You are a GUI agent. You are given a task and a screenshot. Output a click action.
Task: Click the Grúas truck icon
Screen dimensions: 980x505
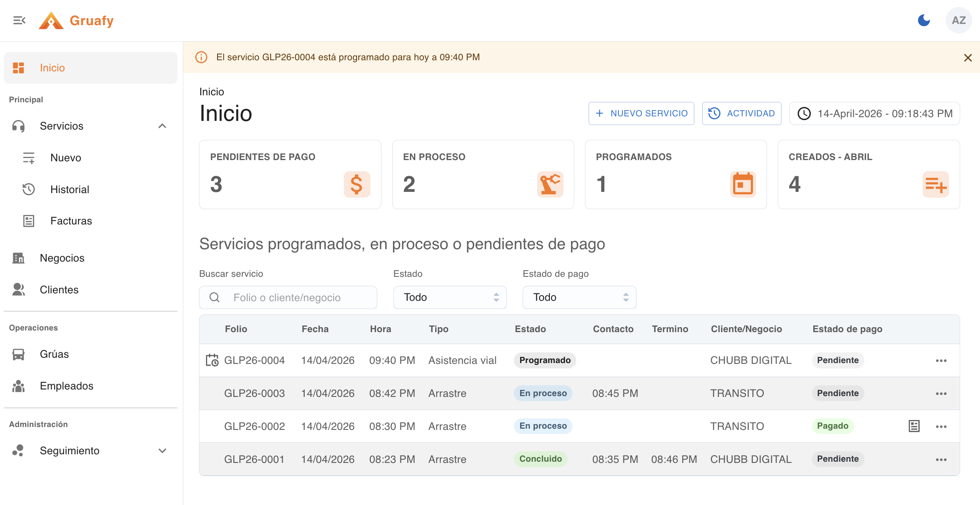tap(19, 354)
